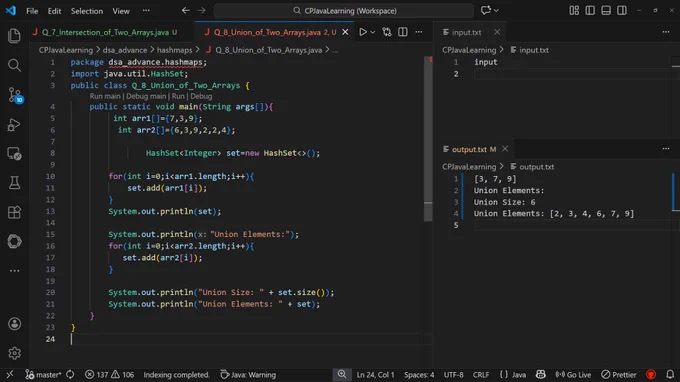Open Source Control view with badge
The width and height of the screenshot is (680, 382).
(15, 95)
